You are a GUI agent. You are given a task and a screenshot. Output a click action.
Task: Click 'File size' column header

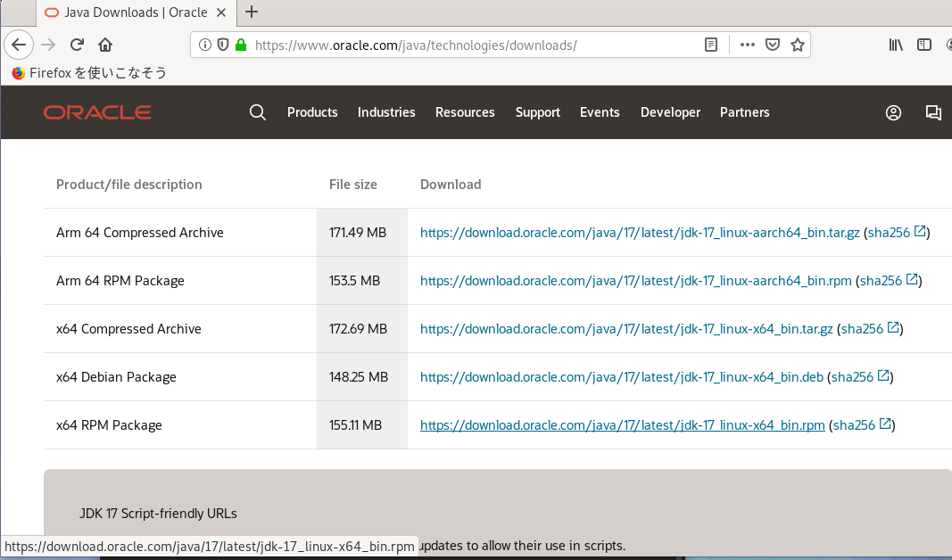pos(352,185)
